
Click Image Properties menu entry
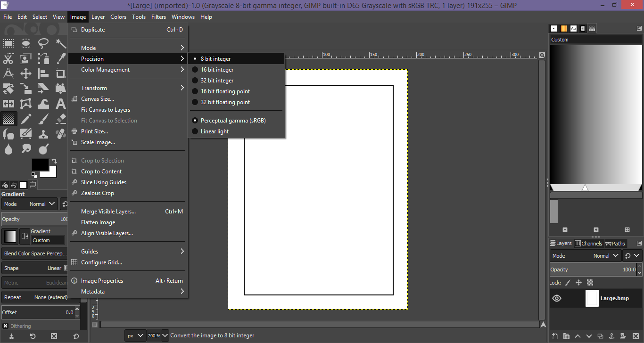[128, 281]
